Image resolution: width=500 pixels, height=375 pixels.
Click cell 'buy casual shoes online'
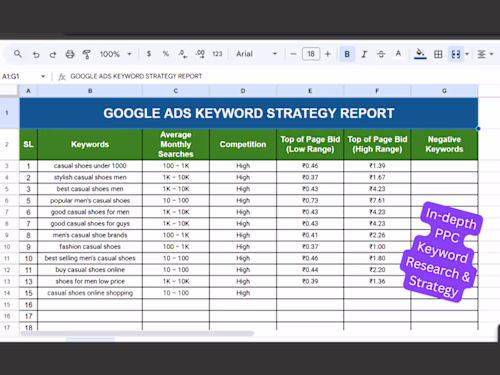(90, 270)
